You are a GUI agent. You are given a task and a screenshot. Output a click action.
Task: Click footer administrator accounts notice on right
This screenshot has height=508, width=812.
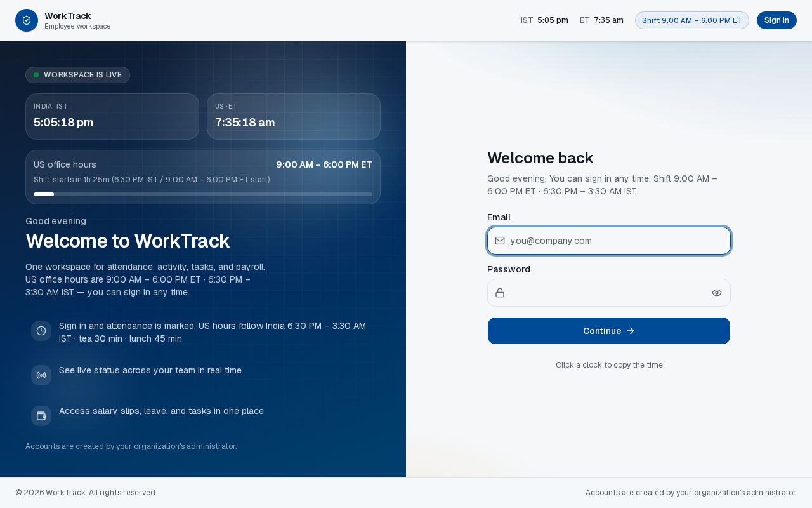pos(691,493)
